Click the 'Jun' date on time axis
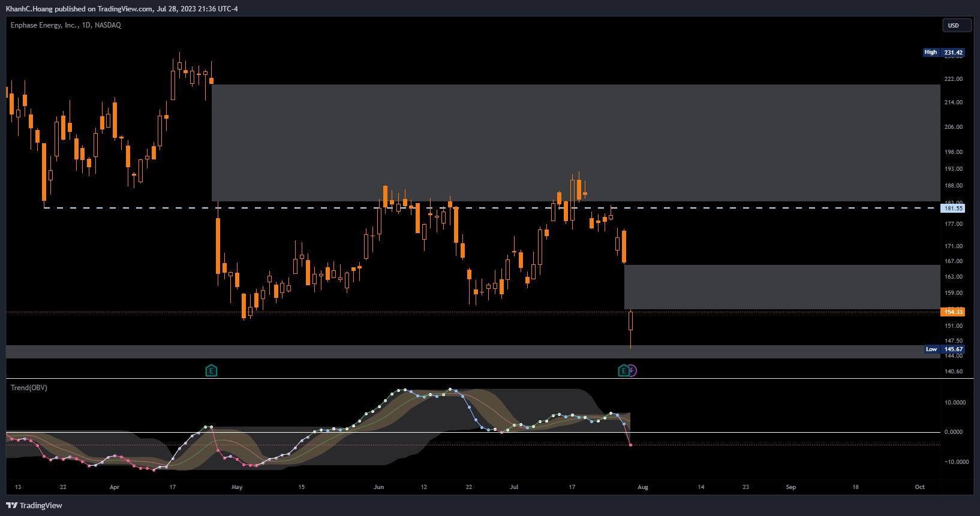980x516 pixels. tap(378, 487)
